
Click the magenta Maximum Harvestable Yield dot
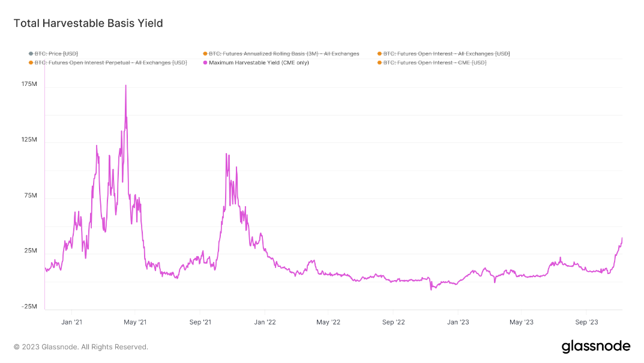click(x=205, y=63)
